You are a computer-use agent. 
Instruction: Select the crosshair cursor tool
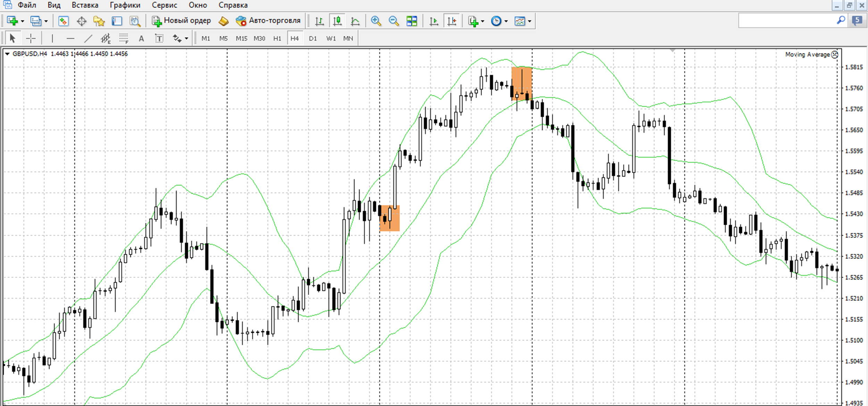click(x=31, y=38)
